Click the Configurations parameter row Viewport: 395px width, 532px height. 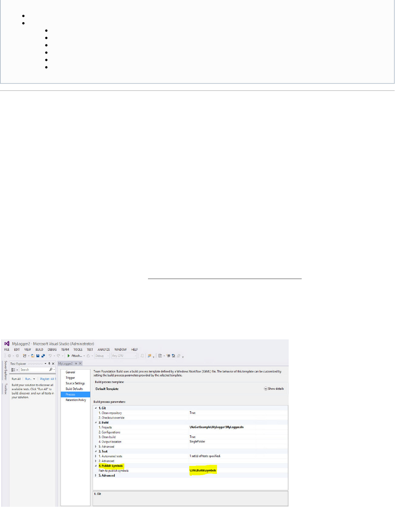(190, 432)
